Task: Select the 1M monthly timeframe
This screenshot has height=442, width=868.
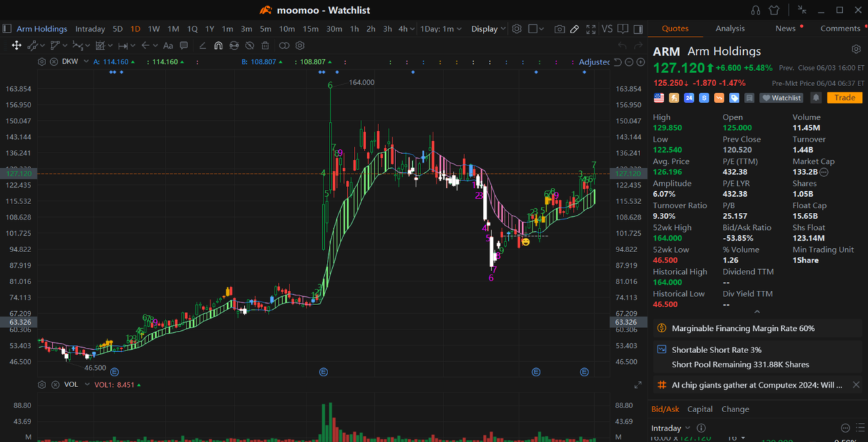Action: point(174,29)
